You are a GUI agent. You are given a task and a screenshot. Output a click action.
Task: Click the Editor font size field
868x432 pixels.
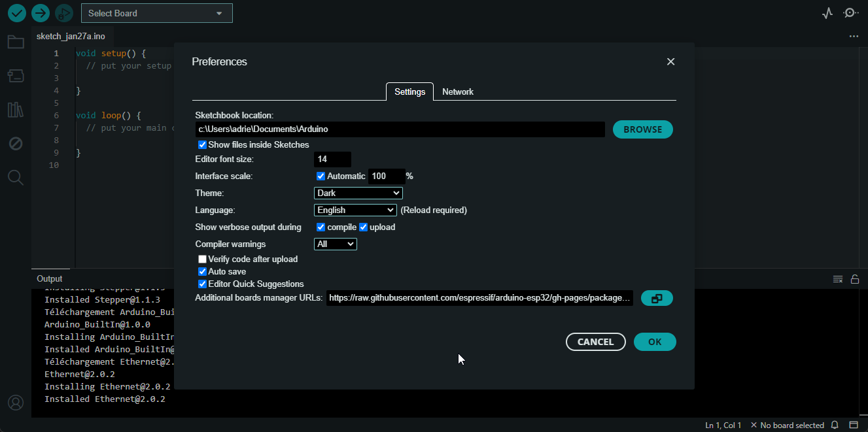coord(332,159)
